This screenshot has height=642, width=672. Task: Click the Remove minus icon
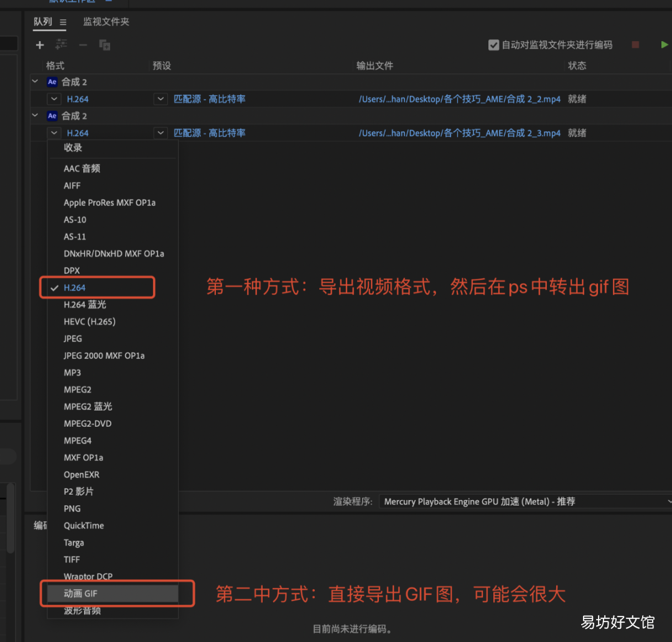83,45
